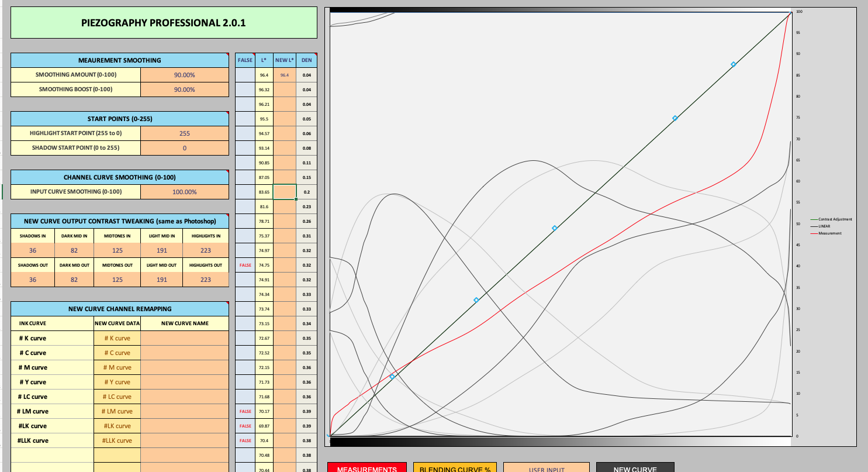Click the orange BLENDING CURVE % legend box
The height and width of the screenshot is (472, 868).
tap(455, 467)
